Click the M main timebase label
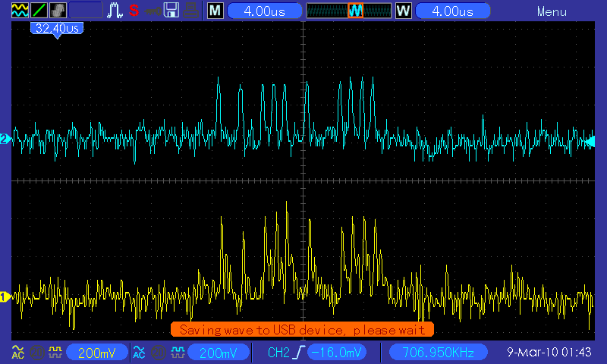The height and width of the screenshot is (364, 607). tap(215, 11)
